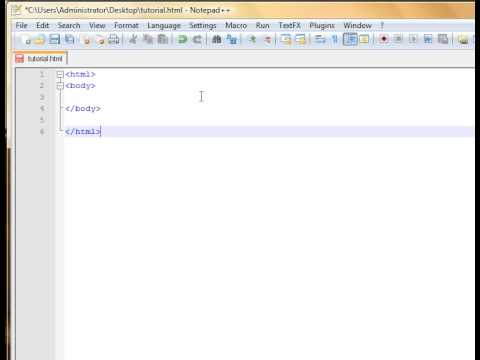Toggle the Word wrap toolbar button
The width and height of the screenshot is (480, 360).
click(320, 39)
